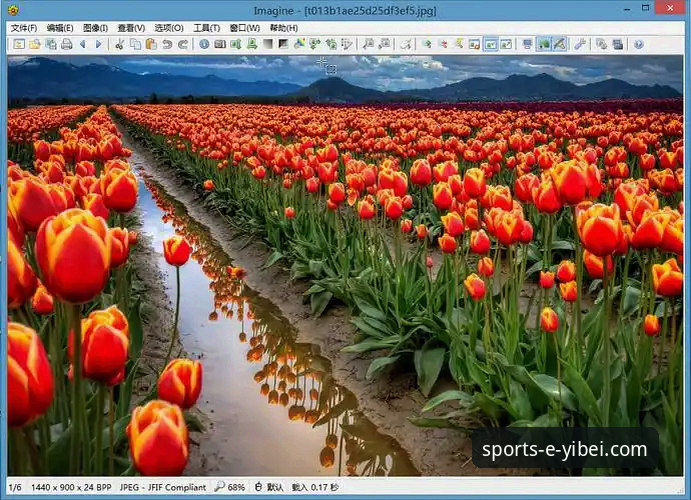The height and width of the screenshot is (500, 691).
Task: Click the blue help question mark icon
Action: [638, 44]
